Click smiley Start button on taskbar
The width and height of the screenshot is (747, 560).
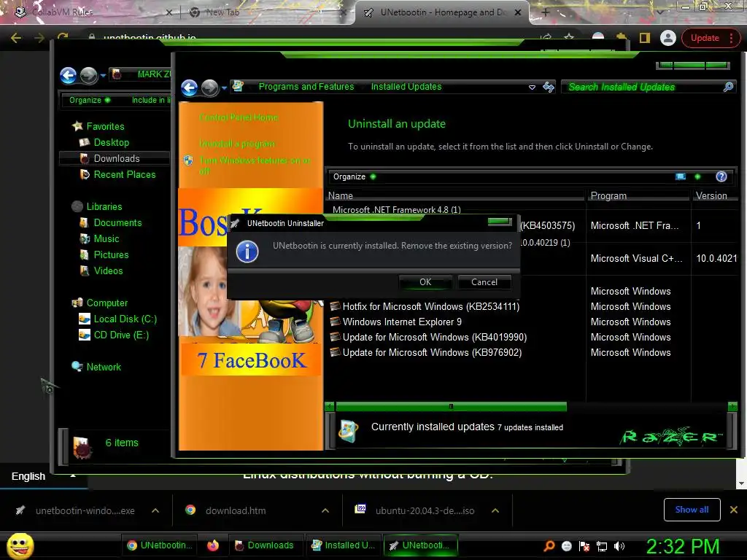coord(20,545)
